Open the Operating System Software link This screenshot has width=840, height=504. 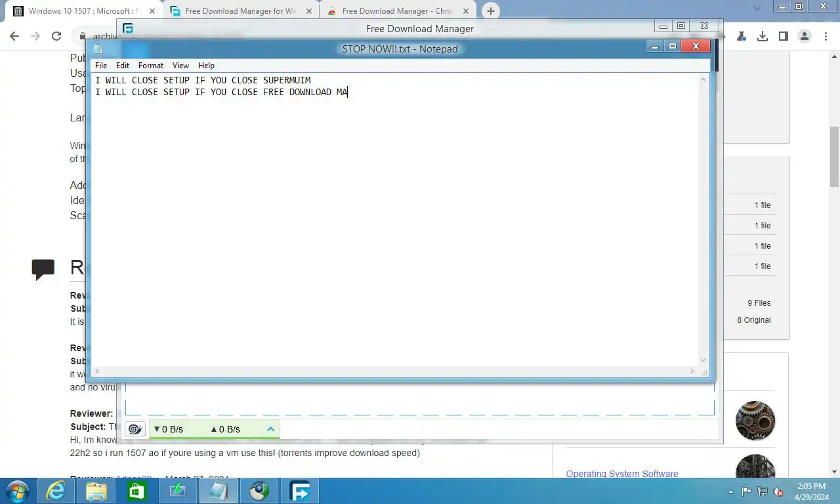point(622,474)
